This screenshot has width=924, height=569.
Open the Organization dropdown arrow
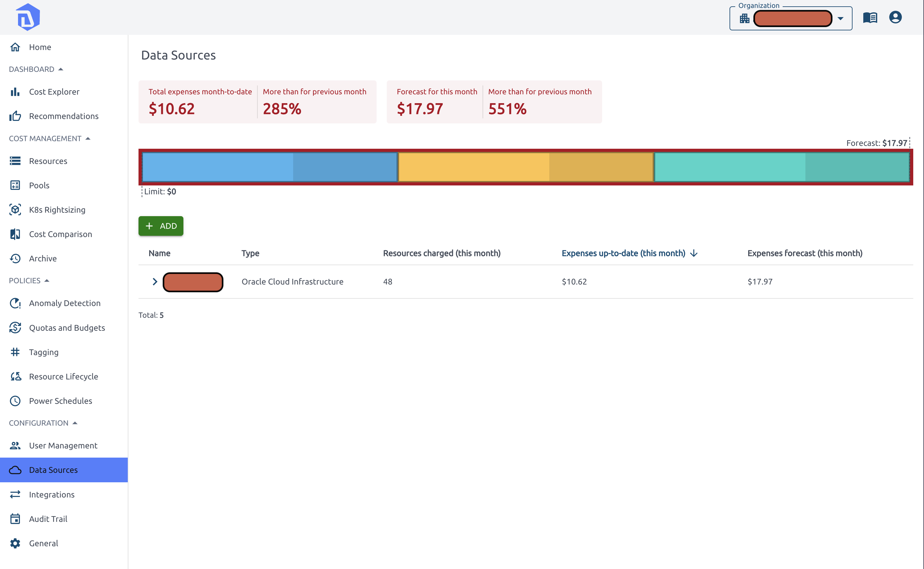click(840, 18)
